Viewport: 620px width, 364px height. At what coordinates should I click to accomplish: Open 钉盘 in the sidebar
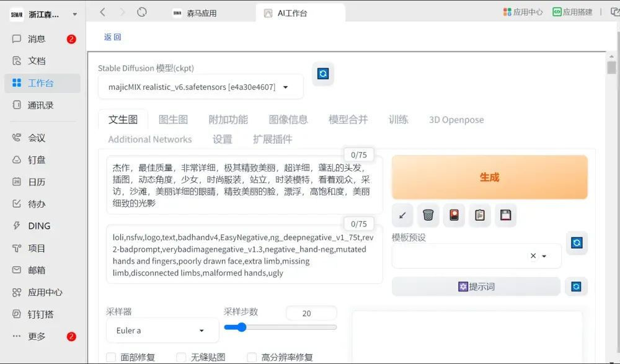42,160
